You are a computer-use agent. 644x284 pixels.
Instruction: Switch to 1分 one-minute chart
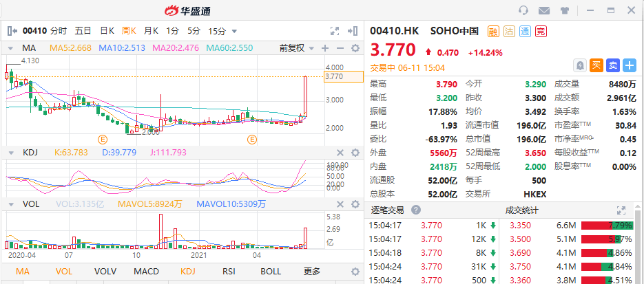point(172,31)
